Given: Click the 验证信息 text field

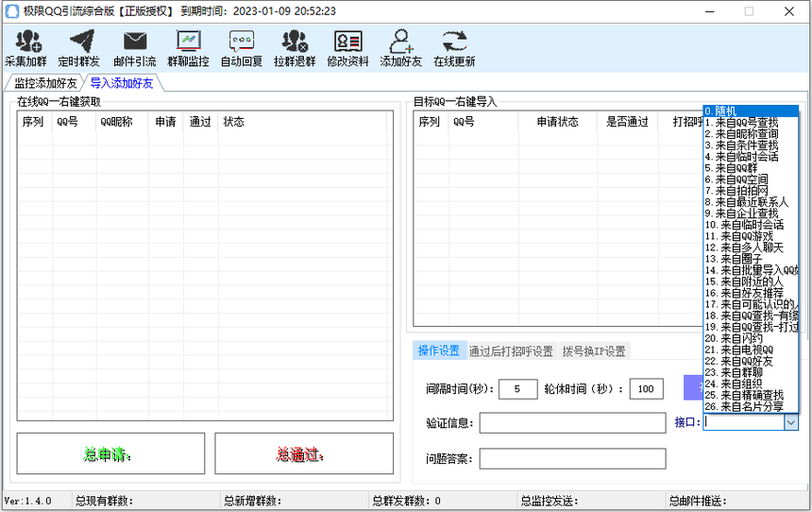Looking at the screenshot, I should (572, 423).
